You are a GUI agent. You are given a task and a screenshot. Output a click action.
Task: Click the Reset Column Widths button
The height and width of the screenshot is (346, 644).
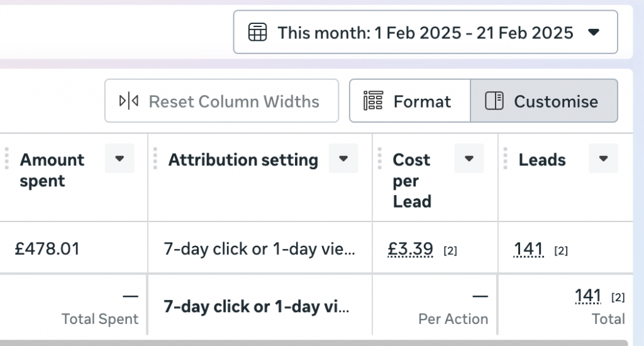coord(221,101)
